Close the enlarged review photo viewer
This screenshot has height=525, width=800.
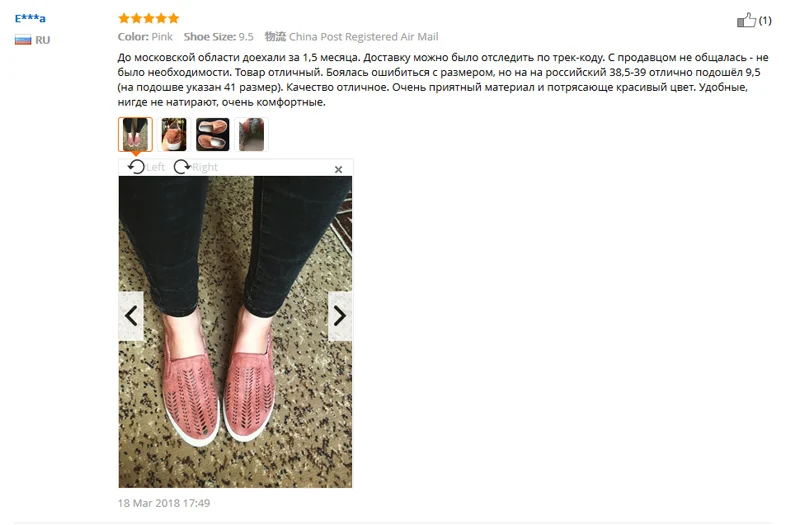click(x=338, y=169)
